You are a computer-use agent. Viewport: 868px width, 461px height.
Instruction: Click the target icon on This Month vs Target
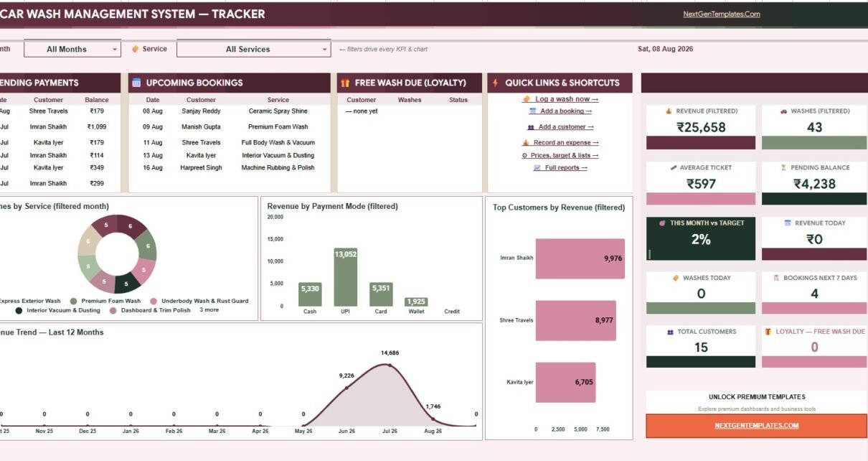coord(662,223)
